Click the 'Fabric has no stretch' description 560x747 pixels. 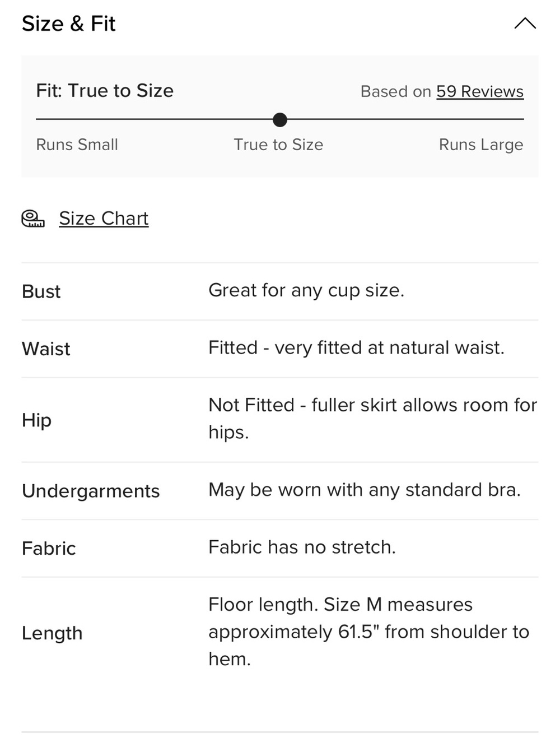(x=302, y=547)
